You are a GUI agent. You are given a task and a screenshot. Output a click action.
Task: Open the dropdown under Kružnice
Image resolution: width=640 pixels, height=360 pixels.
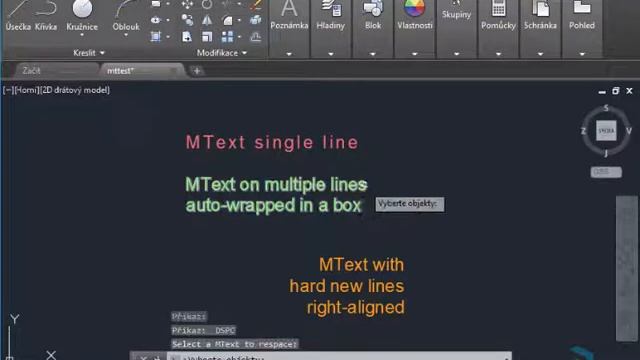(x=82, y=35)
